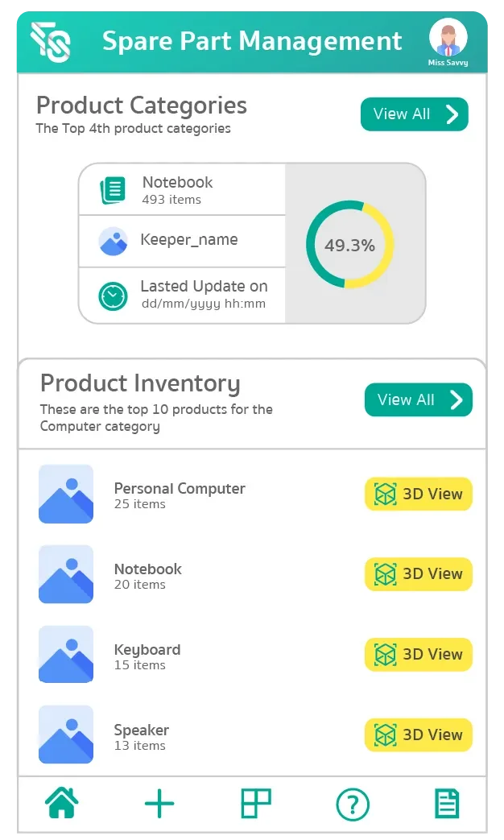Image resolution: width=504 pixels, height=840 pixels.
Task: Click the Lasted Update clock icon
Action: [113, 296]
